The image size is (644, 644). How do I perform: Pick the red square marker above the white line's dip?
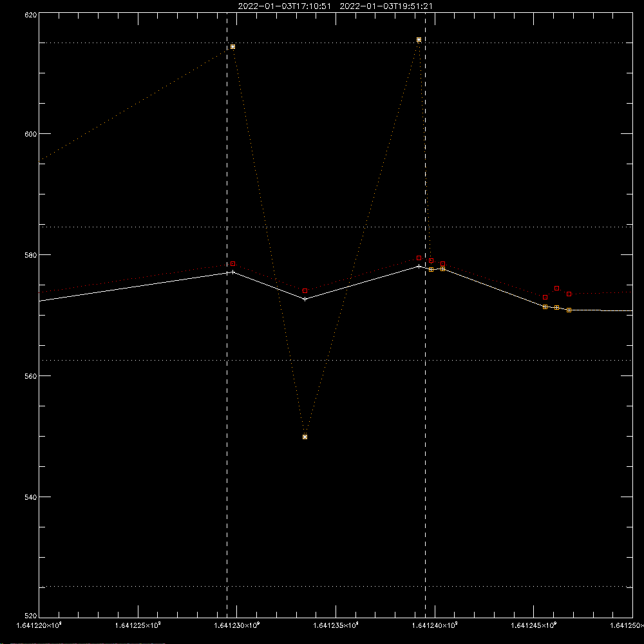pyautogui.click(x=305, y=291)
